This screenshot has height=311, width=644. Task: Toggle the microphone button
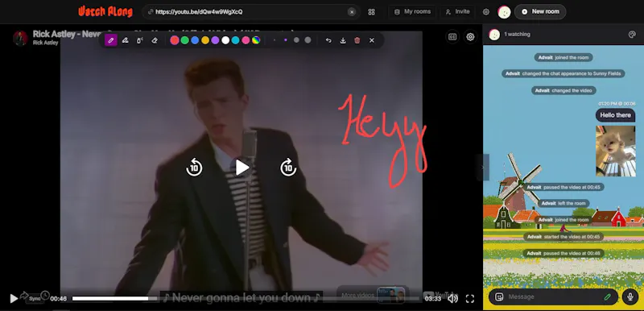coord(630,296)
